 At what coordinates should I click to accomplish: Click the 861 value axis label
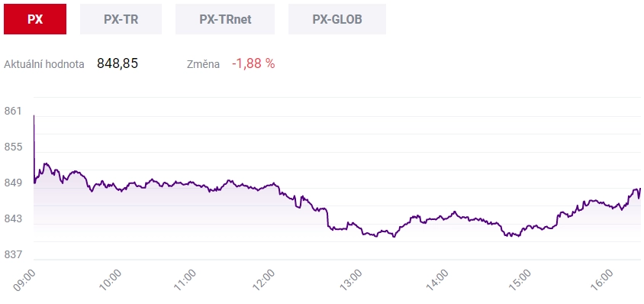pos(12,111)
